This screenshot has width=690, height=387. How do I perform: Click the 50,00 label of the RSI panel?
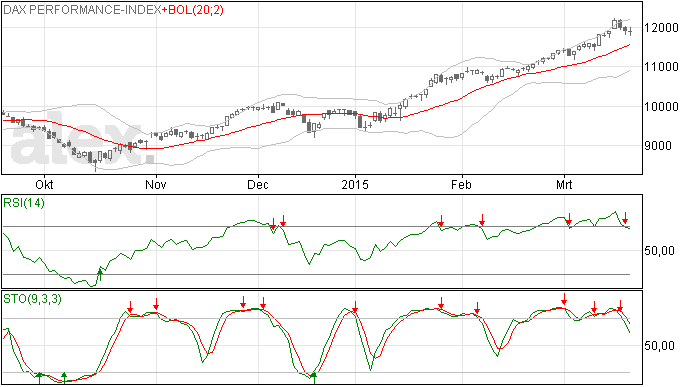coord(659,251)
